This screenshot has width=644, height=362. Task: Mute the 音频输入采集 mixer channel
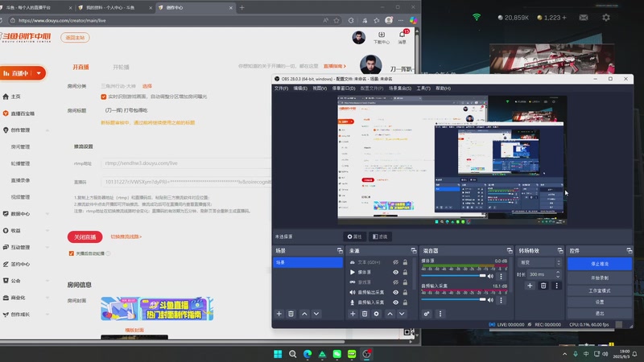click(490, 300)
